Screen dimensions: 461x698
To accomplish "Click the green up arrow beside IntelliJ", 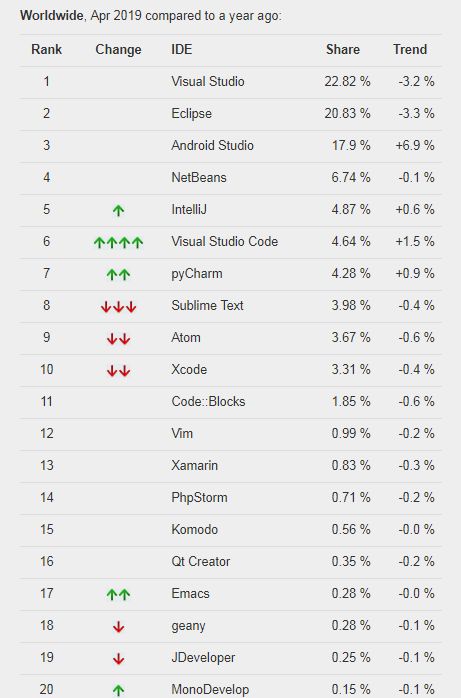I will 118,210.
